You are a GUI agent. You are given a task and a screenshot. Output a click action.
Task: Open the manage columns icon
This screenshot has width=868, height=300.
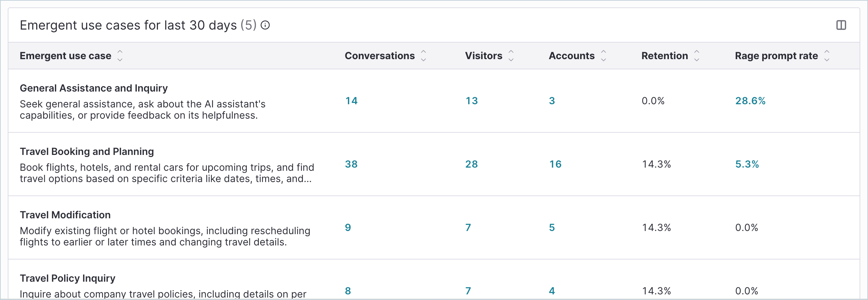841,25
